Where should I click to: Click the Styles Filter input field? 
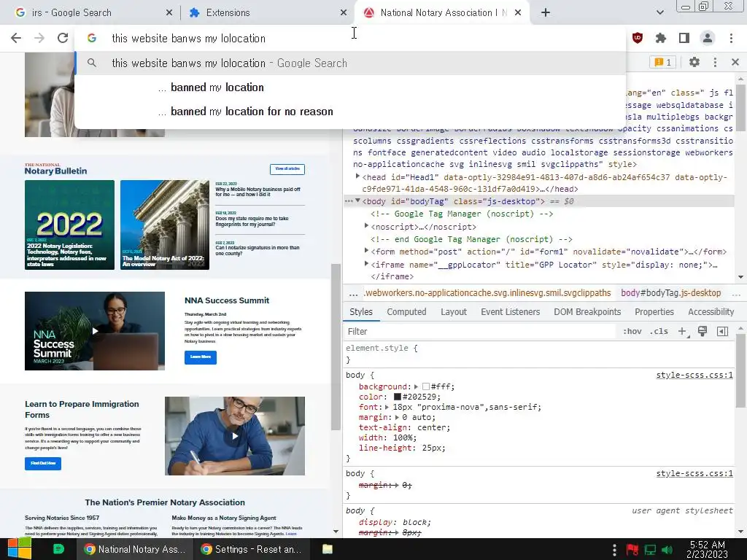[x=480, y=332]
